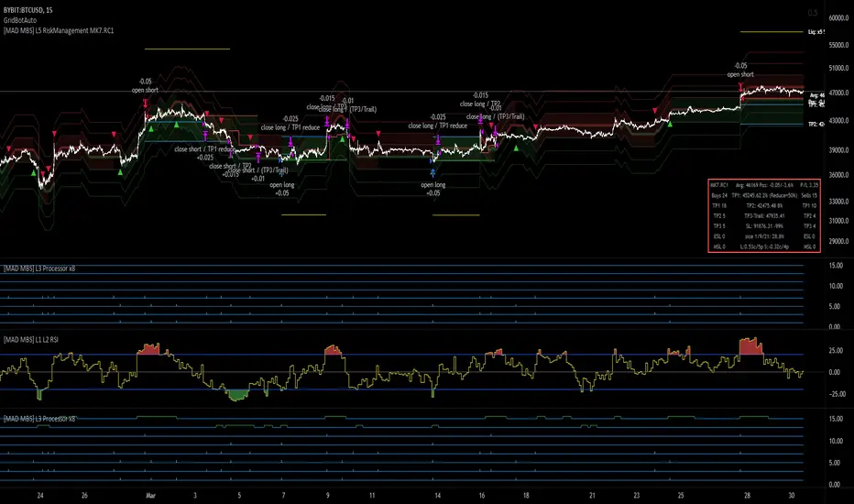Click the '30' date on time axis
The width and height of the screenshot is (854, 504).
click(x=792, y=495)
